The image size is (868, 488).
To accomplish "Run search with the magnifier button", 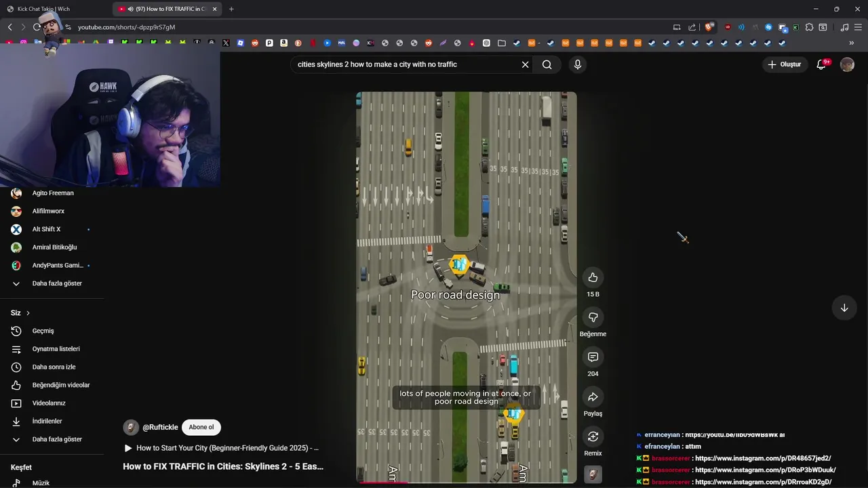I will [547, 64].
